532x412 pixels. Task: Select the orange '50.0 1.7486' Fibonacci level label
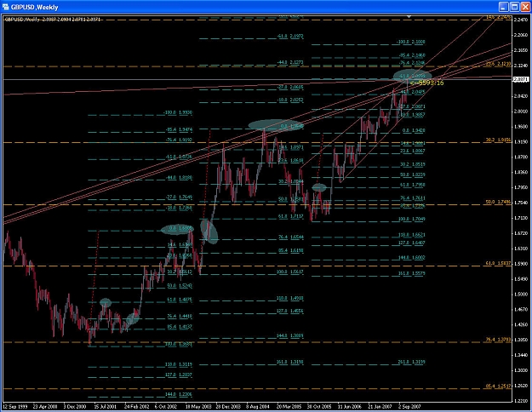pyautogui.click(x=498, y=202)
